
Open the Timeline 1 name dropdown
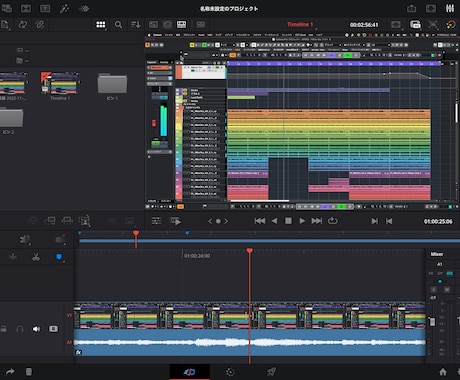[x=300, y=25]
